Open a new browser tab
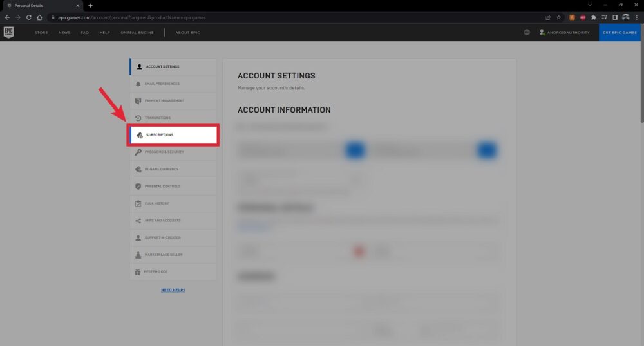 90,6
